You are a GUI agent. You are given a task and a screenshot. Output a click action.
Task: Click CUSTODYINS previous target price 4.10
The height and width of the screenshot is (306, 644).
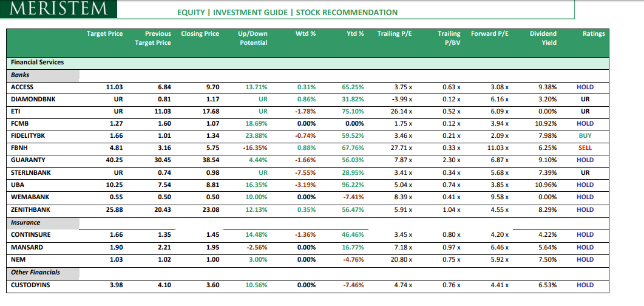pyautogui.click(x=164, y=285)
